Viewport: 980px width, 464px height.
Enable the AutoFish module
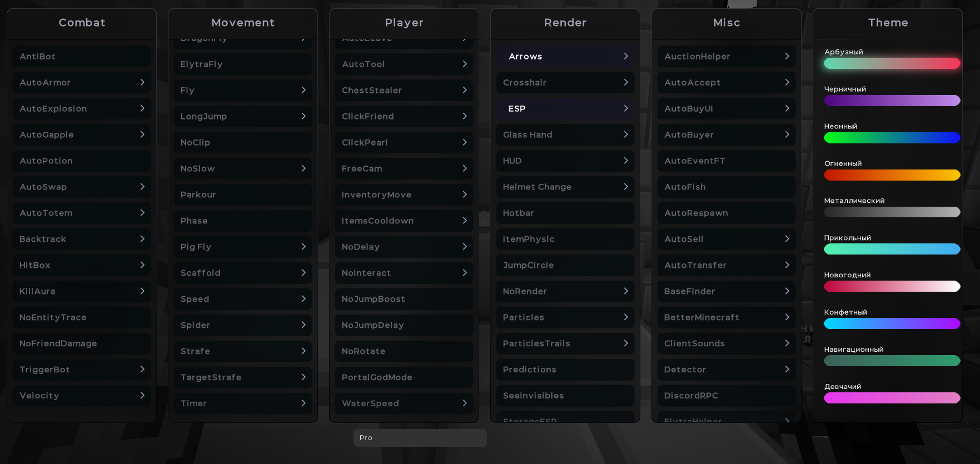click(727, 187)
